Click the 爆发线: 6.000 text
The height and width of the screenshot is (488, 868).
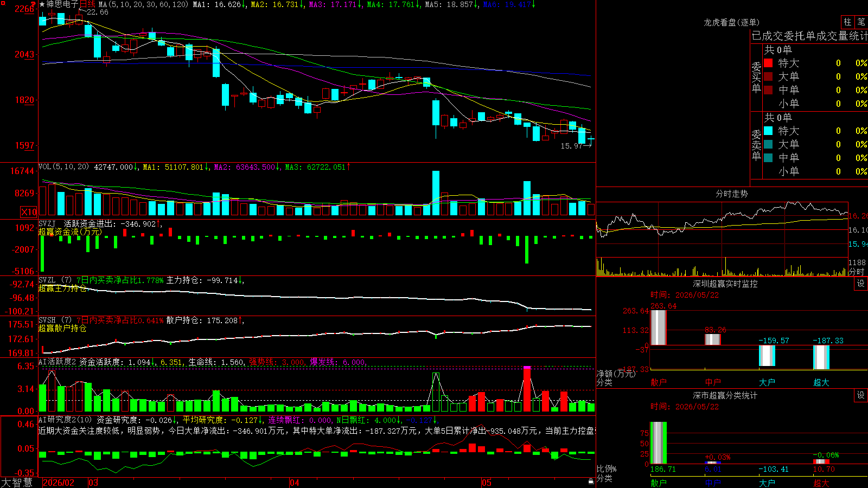337,362
